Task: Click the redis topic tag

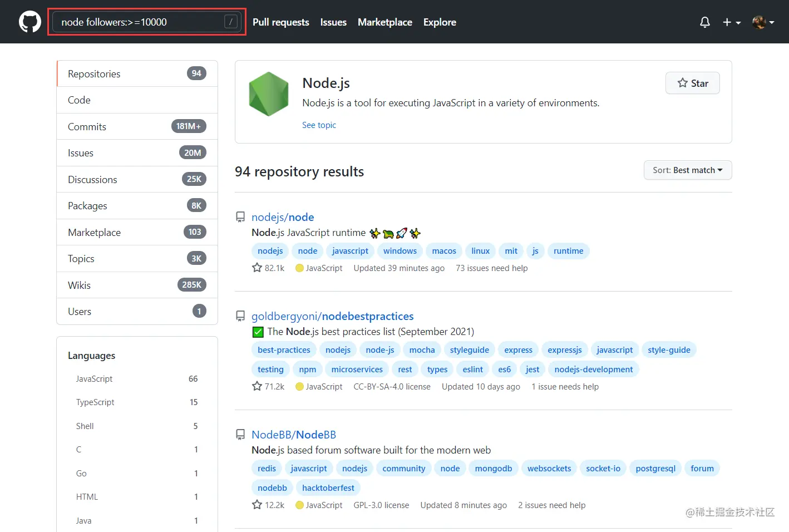Action: tap(267, 469)
